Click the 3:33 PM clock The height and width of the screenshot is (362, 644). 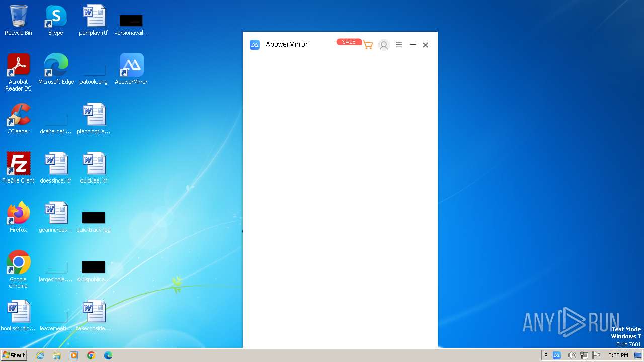(618, 355)
